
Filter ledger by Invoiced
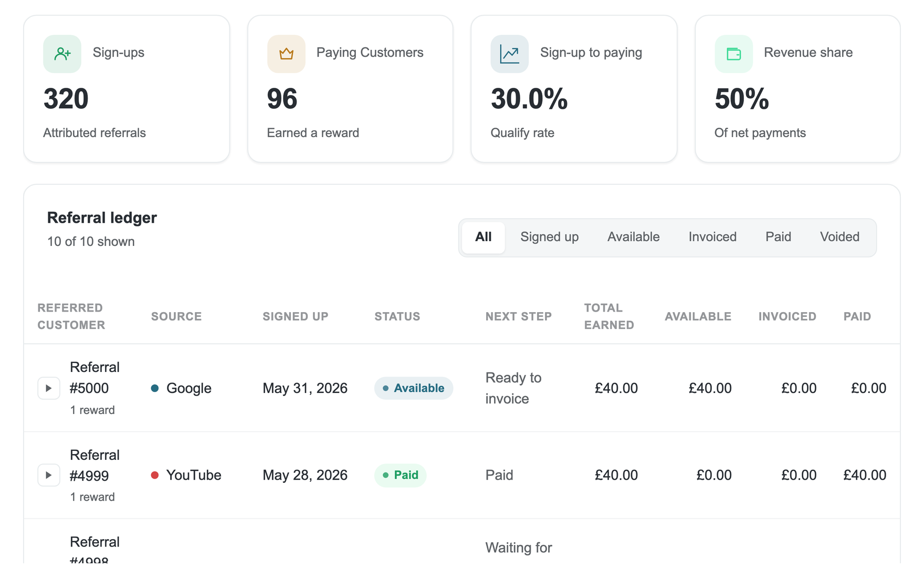coord(712,237)
